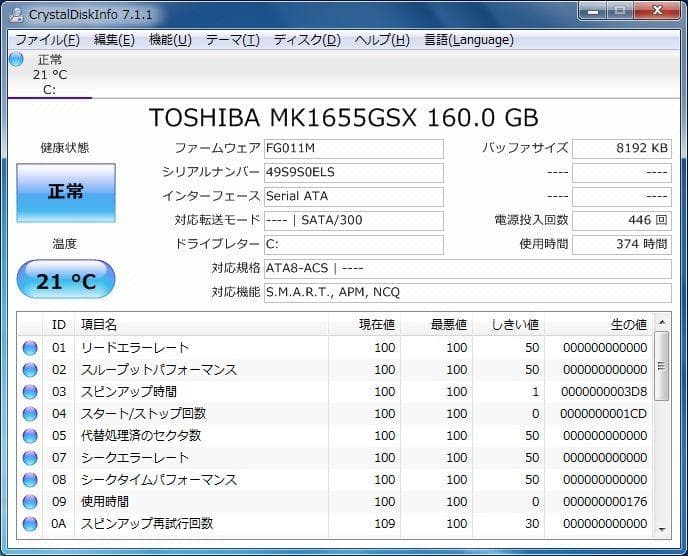The height and width of the screenshot is (556, 688).
Task: Select the スピンアップ再試行回数 row name
Action: click(x=147, y=524)
